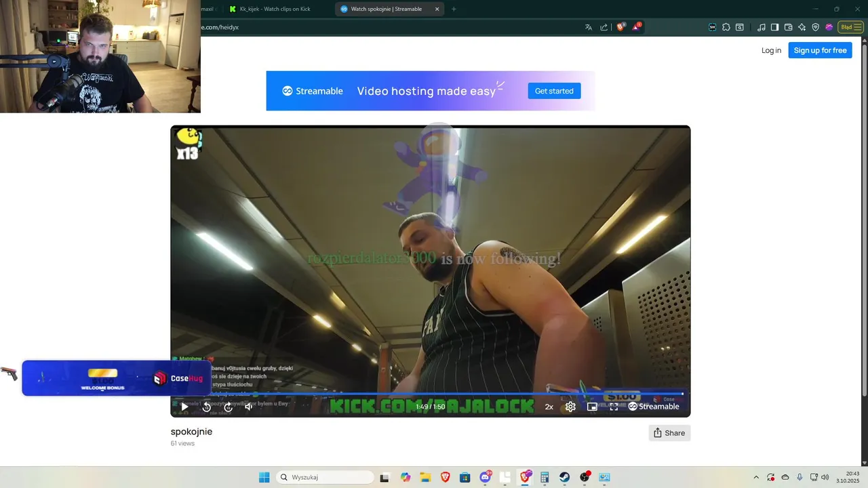
Task: Enter fullscreen in the video player
Action: point(614,407)
